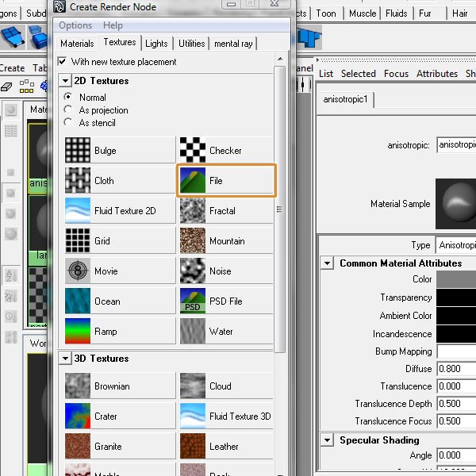Click the Diffuse value field

click(456, 369)
